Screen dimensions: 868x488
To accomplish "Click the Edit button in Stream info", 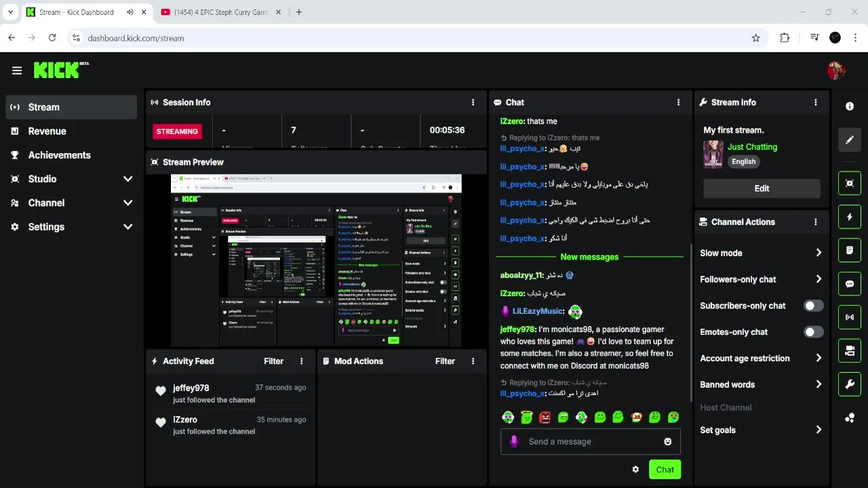I will (x=762, y=188).
